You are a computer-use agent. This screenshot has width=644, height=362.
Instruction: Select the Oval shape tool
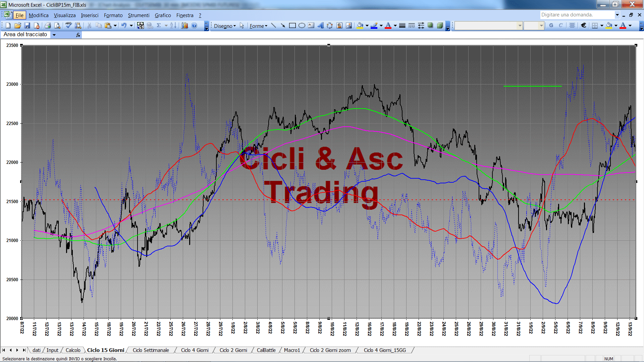point(302,25)
